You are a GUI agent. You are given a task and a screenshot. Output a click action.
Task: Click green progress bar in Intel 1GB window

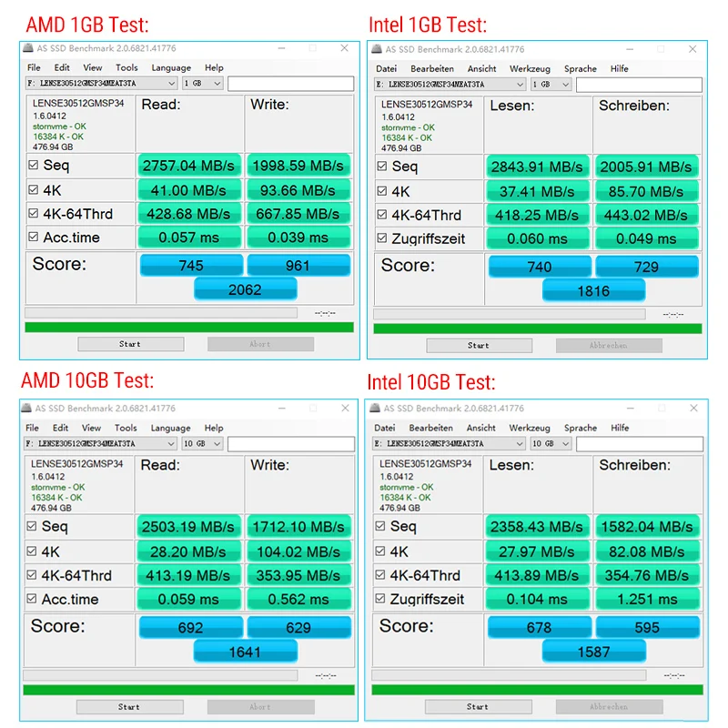click(538, 329)
